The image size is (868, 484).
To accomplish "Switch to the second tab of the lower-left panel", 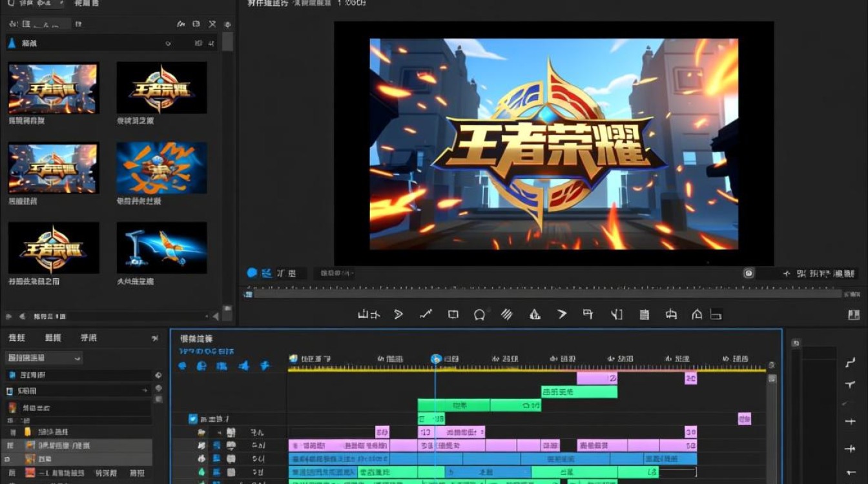I will pyautogui.click(x=53, y=338).
